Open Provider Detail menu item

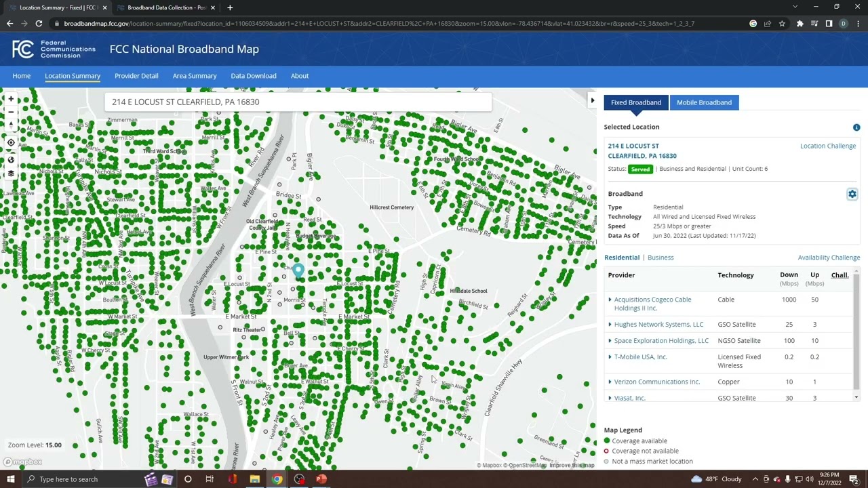[136, 76]
